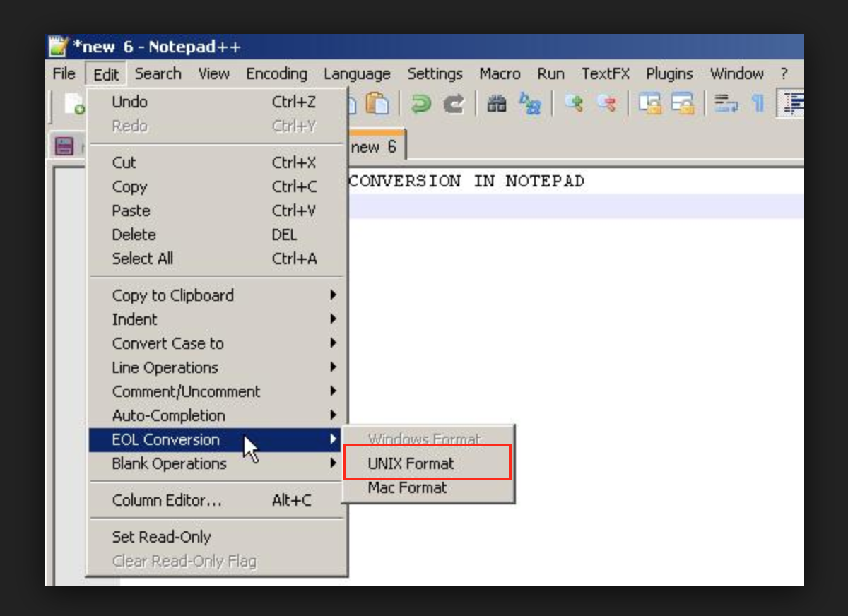Image resolution: width=848 pixels, height=616 pixels.
Task: Click the highlighted second editor line
Action: (576, 206)
